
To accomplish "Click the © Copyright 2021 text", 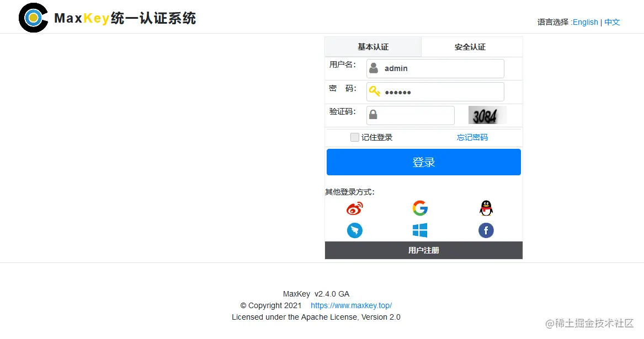I will 270,305.
